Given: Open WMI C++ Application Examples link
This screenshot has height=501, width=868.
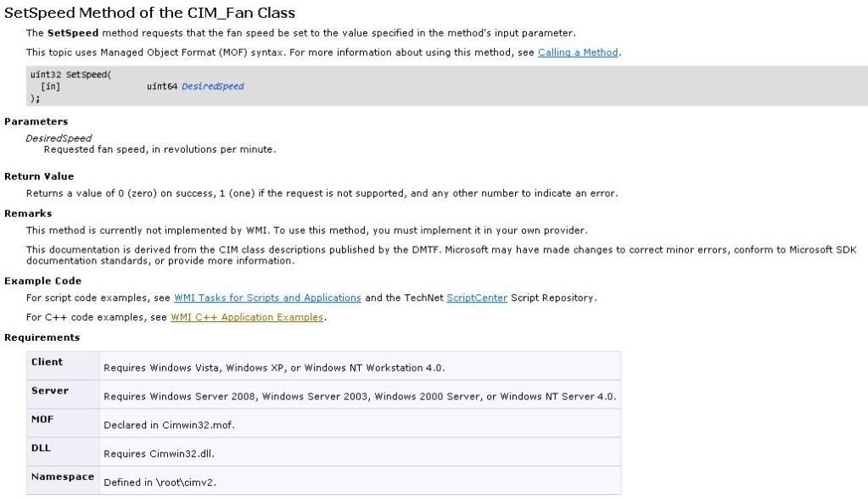Looking at the screenshot, I should (247, 317).
